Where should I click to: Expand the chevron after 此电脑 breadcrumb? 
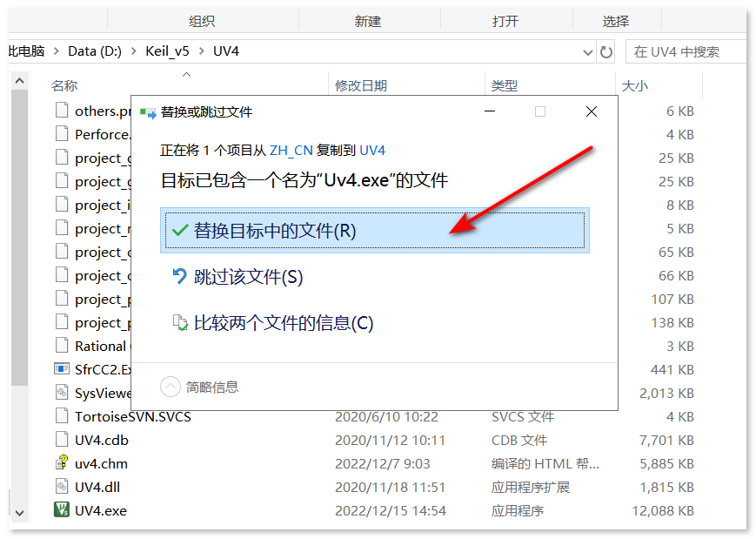[x=57, y=51]
